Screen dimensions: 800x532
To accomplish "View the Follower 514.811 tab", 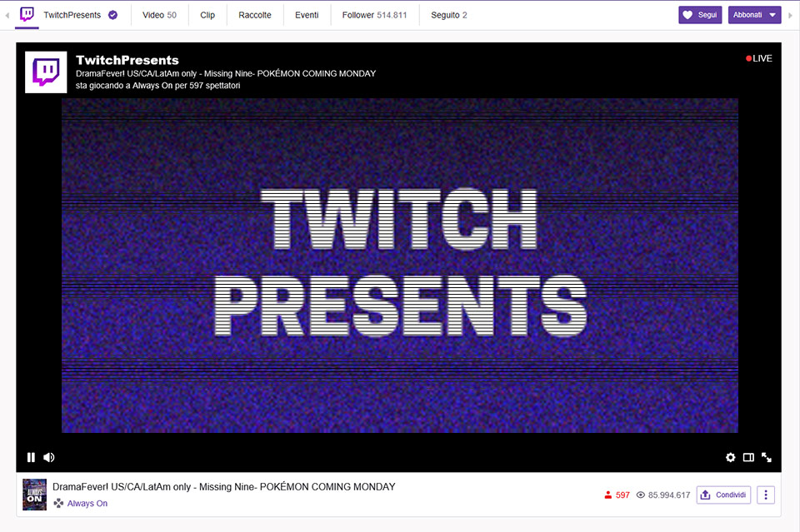I will click(374, 15).
